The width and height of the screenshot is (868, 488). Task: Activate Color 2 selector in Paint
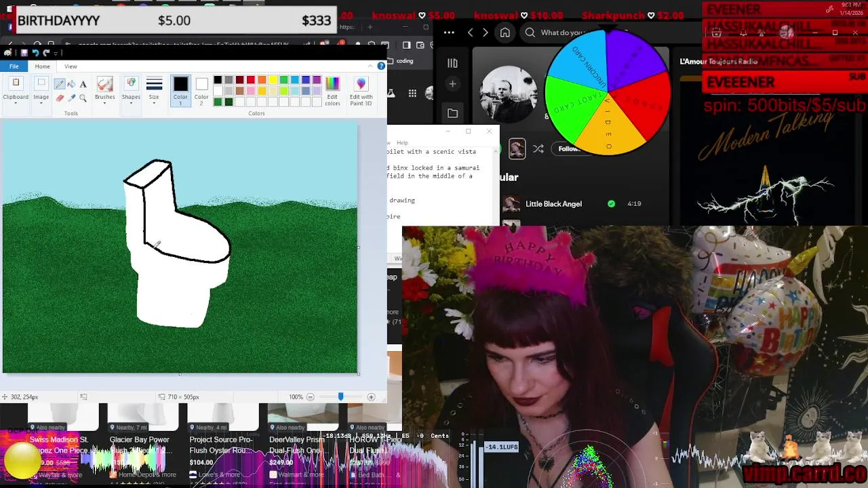click(x=201, y=90)
